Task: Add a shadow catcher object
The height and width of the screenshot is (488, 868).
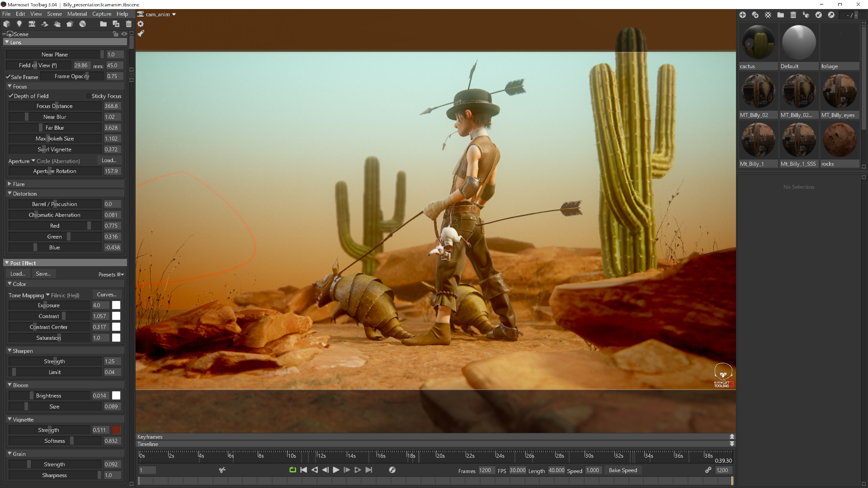Action: [45, 24]
